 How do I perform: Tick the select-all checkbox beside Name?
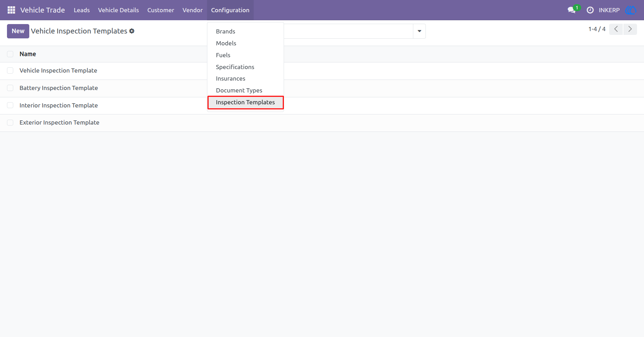coord(10,54)
